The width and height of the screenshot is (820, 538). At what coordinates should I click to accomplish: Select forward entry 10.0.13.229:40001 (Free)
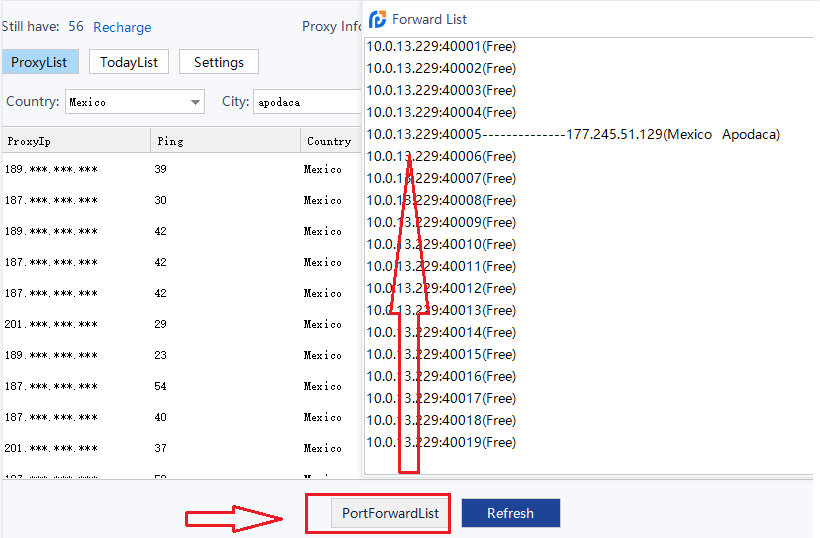pos(441,46)
